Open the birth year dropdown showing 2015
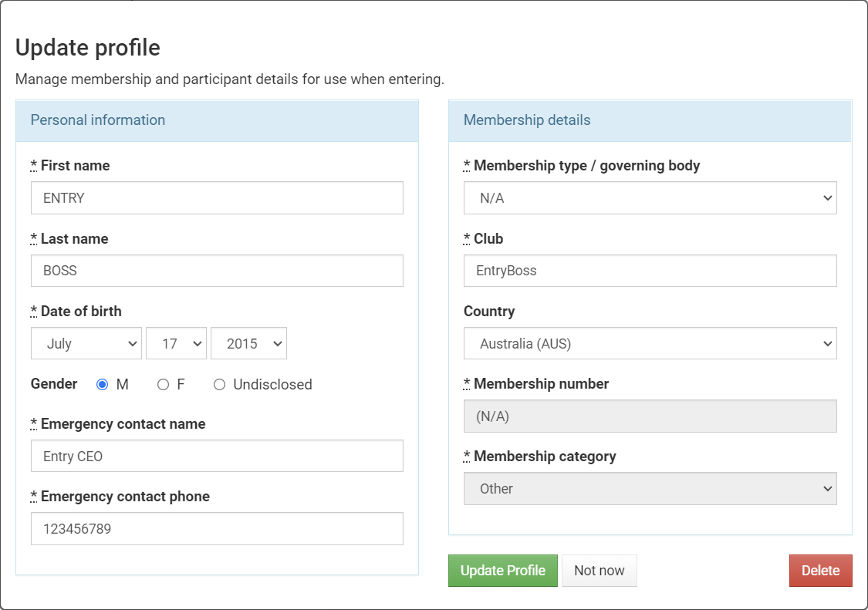Viewport: 868px width, 610px height. point(248,343)
